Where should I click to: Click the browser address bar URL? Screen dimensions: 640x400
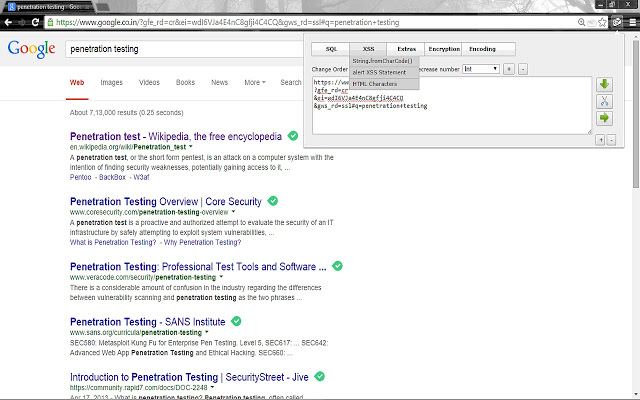[x=227, y=22]
